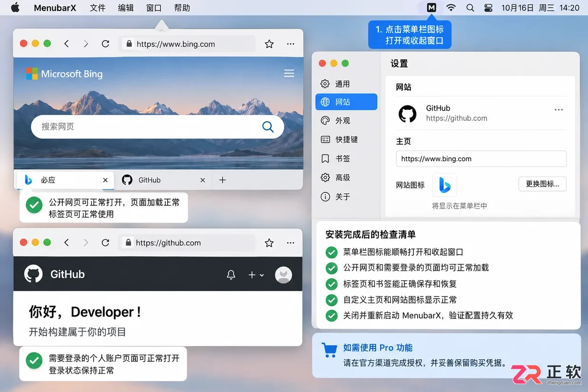The height and width of the screenshot is (392, 588).
Task: Open 帮助 menu
Action: 182,8
